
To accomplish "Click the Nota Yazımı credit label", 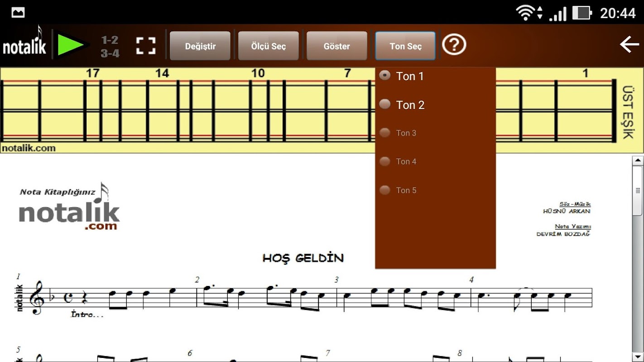I will pos(573,227).
